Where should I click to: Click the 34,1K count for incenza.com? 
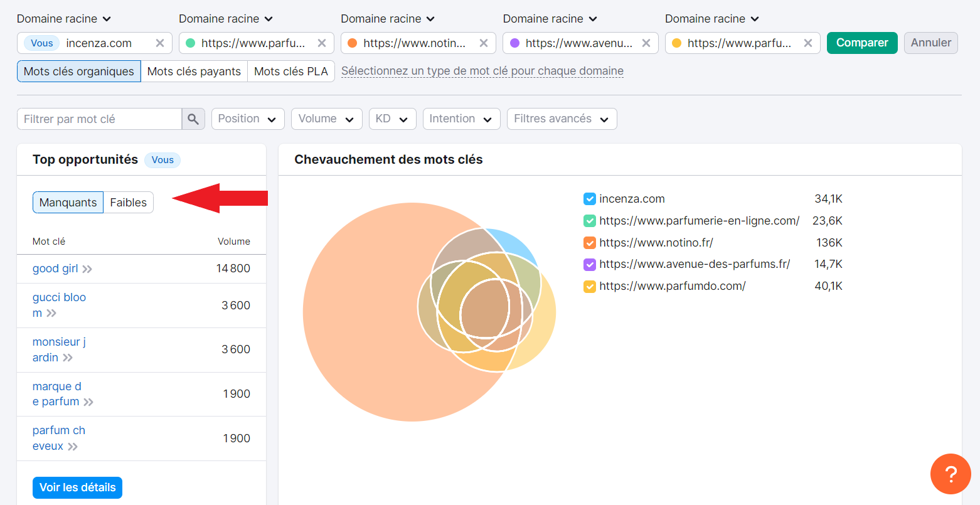[x=829, y=199]
